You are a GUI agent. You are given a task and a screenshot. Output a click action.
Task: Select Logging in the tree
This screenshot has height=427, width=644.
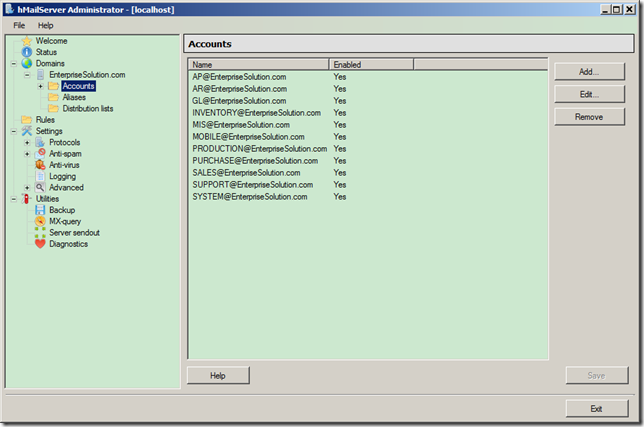62,176
